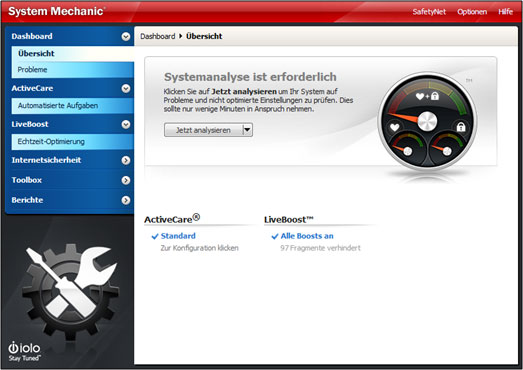Click the LiveBoost section heading
This screenshot has width=523, height=370.
click(289, 220)
